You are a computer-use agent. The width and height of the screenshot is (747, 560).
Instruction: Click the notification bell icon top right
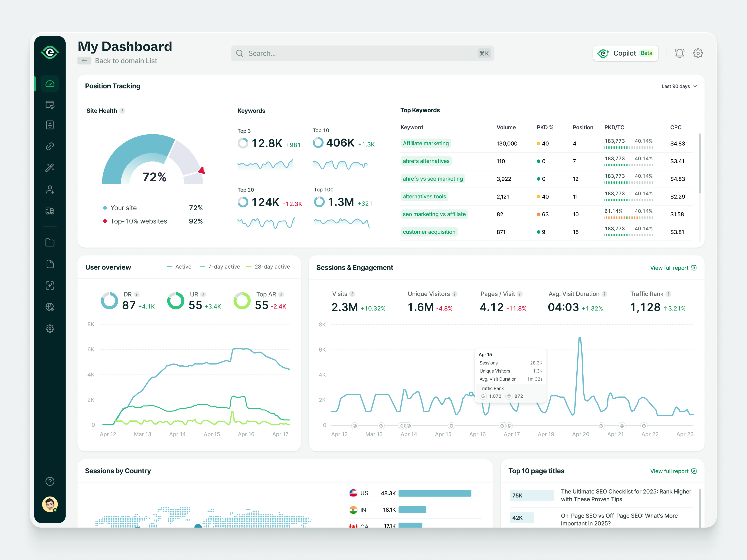(680, 53)
